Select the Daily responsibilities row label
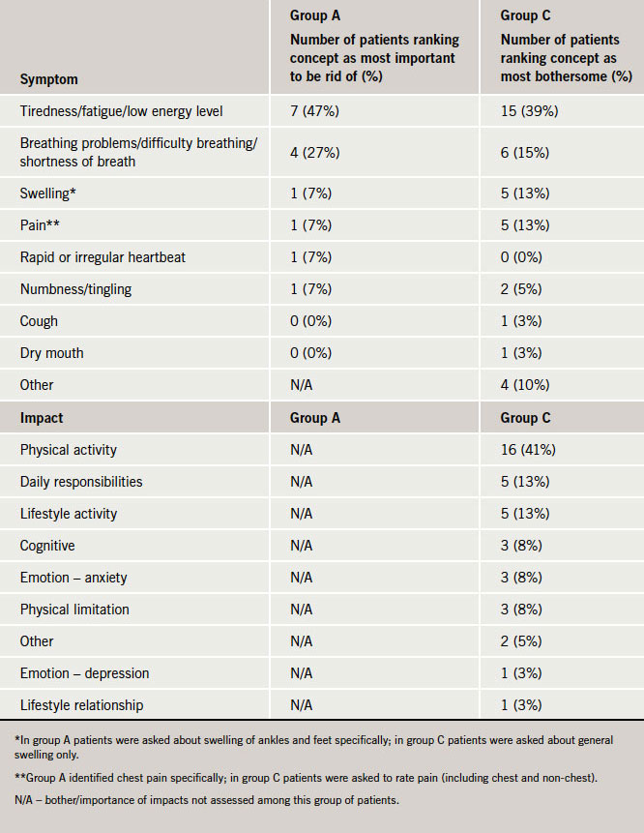644x833 pixels. click(81, 482)
